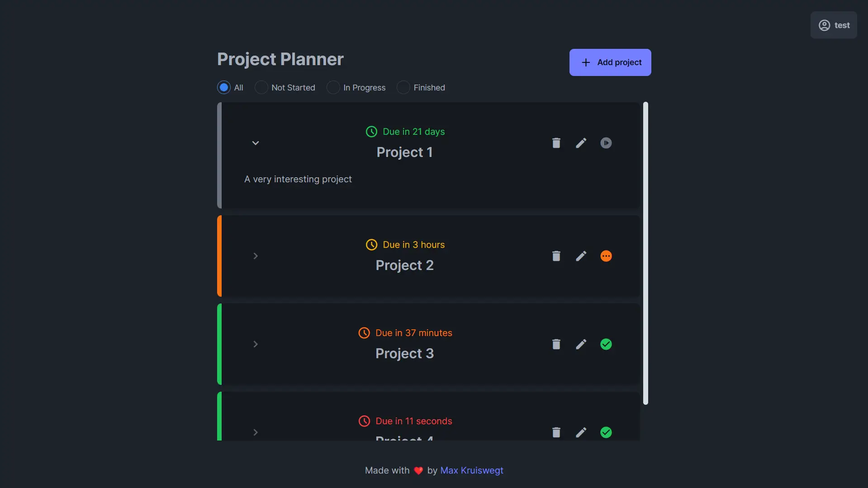Click the green checkmark on Project 3
Image resolution: width=868 pixels, height=488 pixels.
click(606, 344)
